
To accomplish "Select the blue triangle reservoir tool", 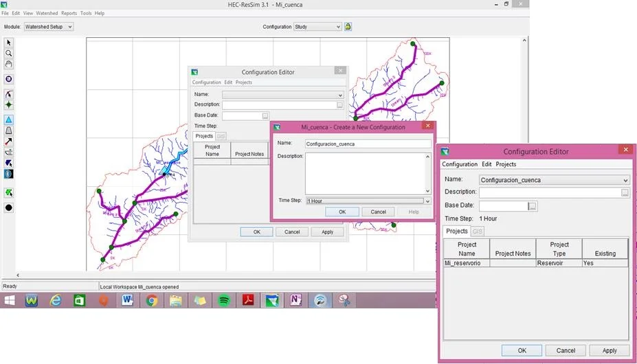I will tap(8, 120).
